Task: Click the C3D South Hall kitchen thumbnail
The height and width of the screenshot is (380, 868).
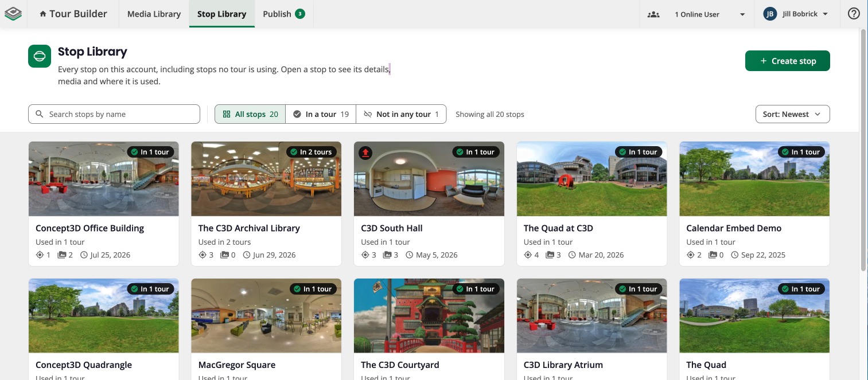Action: pyautogui.click(x=429, y=179)
